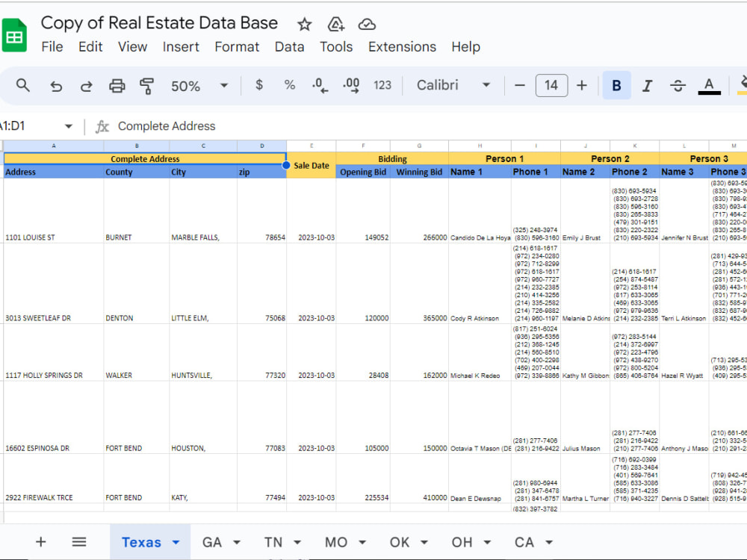Select the paint format tool
Viewport: 747px width, 560px height.
click(x=147, y=85)
